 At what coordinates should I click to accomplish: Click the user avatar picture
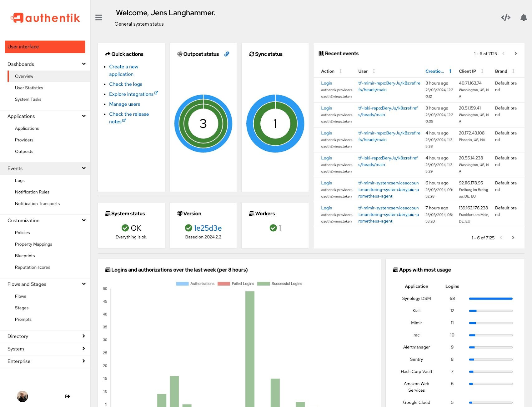click(23, 396)
